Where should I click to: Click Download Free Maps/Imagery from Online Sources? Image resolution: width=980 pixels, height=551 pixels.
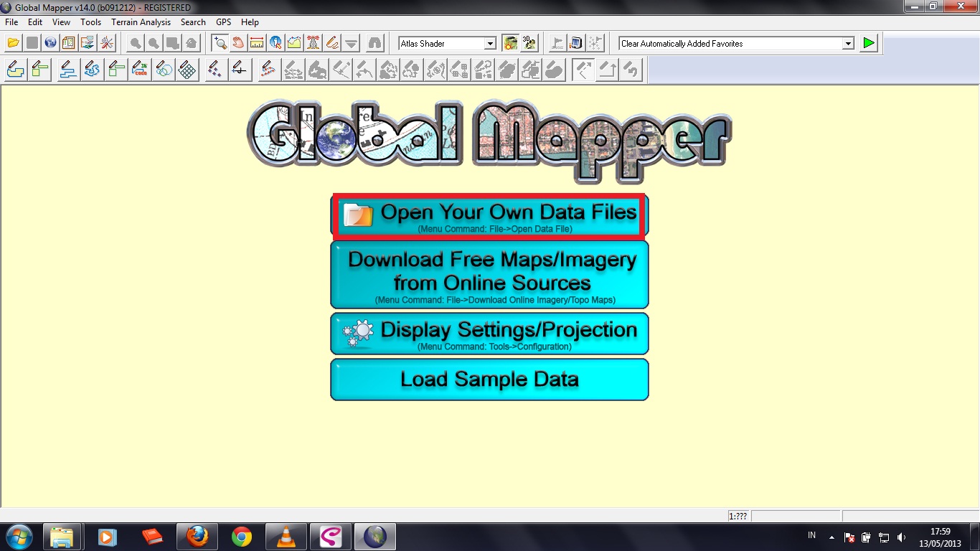pos(489,275)
